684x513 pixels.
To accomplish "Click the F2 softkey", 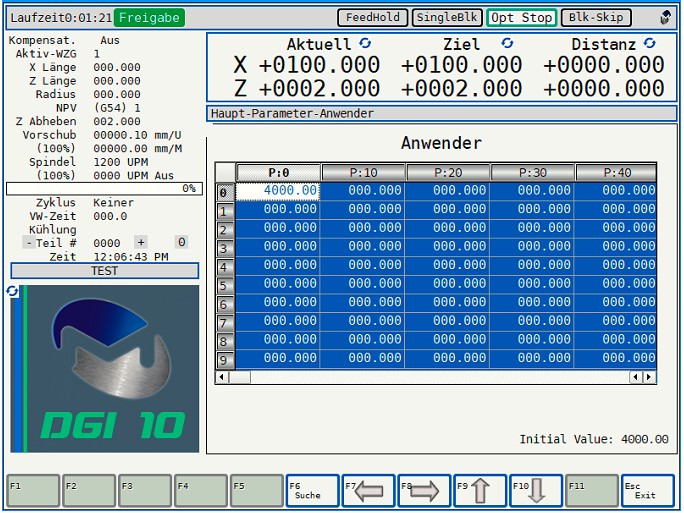I will (x=89, y=491).
